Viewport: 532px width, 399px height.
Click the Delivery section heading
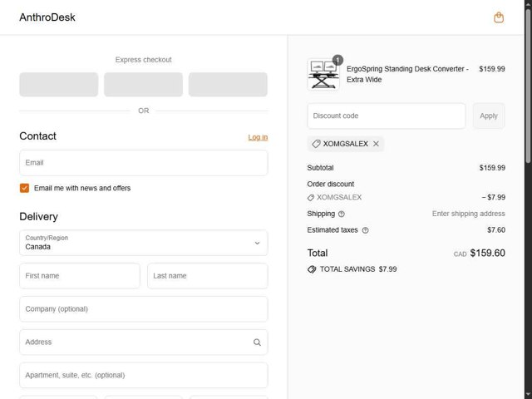point(39,216)
